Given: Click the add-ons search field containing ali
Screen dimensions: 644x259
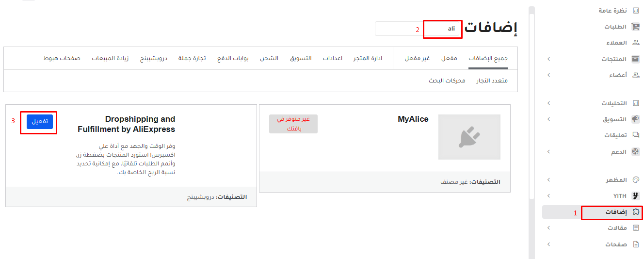Looking at the screenshot, I should point(418,29).
